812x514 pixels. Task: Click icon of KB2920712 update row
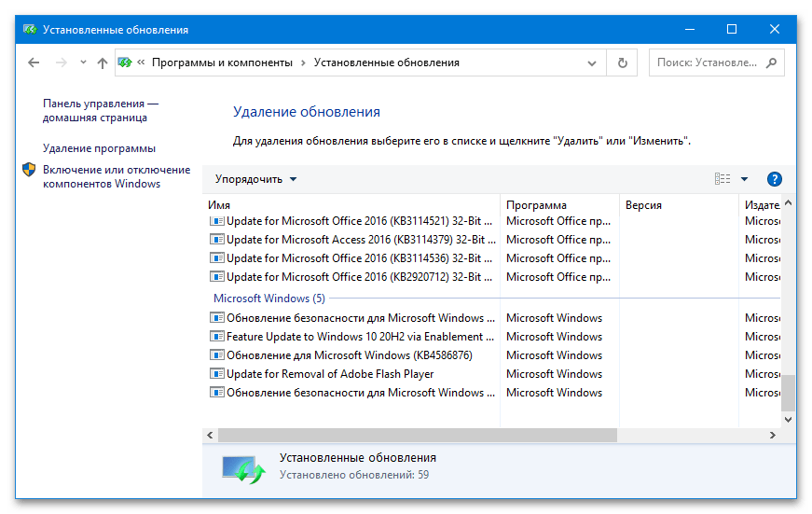[x=216, y=277]
